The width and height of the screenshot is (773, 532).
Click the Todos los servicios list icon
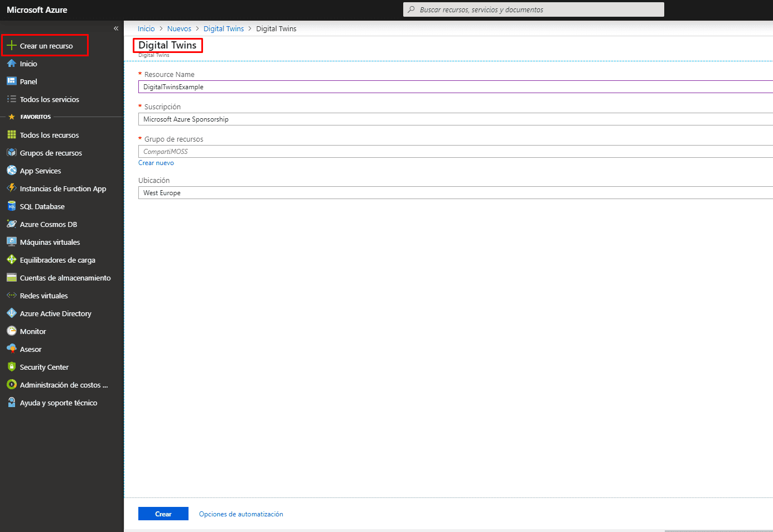(11, 99)
